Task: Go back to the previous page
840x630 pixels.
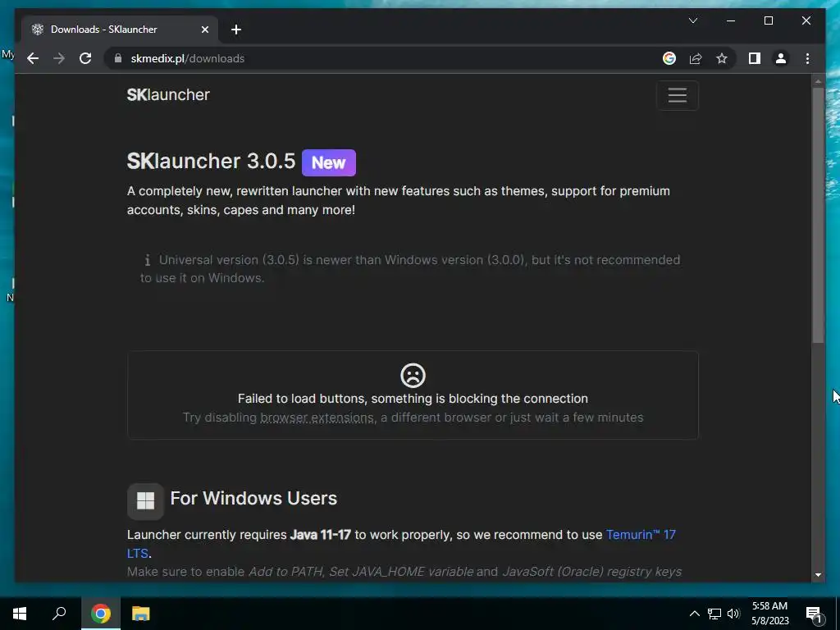Action: 33,58
